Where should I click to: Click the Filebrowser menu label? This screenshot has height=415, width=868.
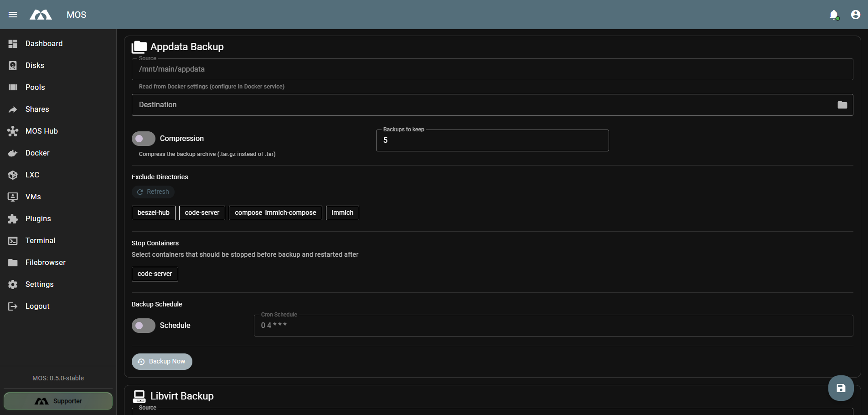click(46, 263)
